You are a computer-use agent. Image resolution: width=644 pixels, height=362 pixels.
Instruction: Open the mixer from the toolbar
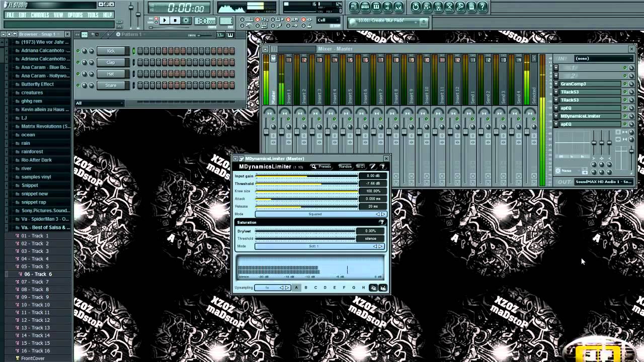coord(398,7)
